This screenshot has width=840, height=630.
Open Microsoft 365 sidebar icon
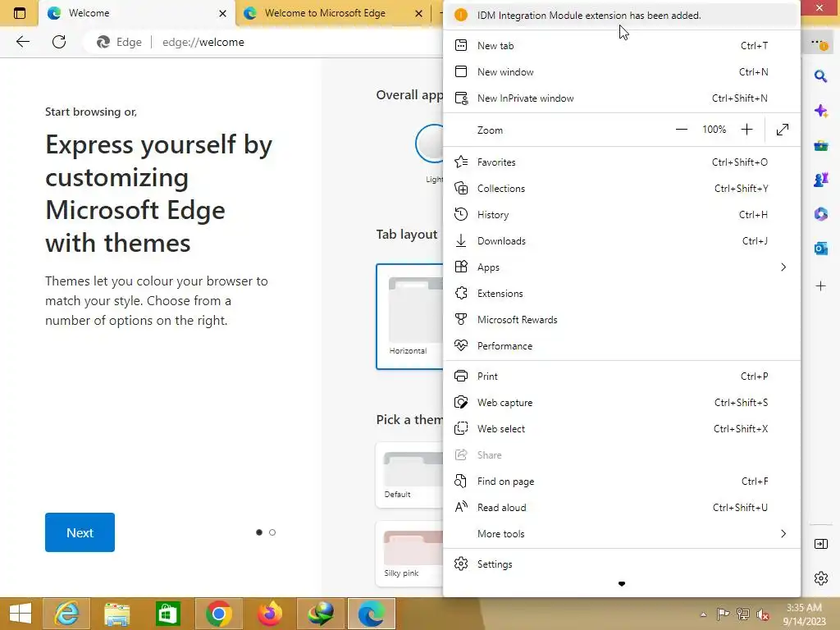[x=820, y=214]
